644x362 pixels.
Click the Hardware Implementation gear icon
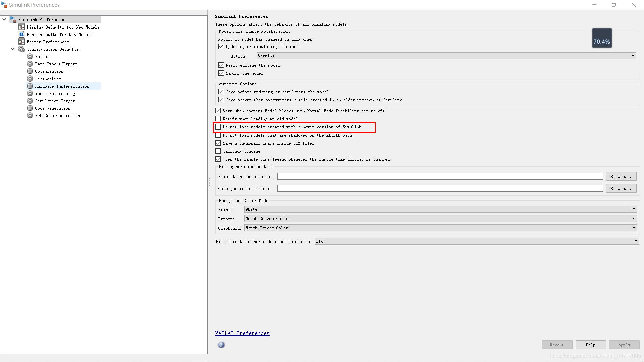(30, 86)
